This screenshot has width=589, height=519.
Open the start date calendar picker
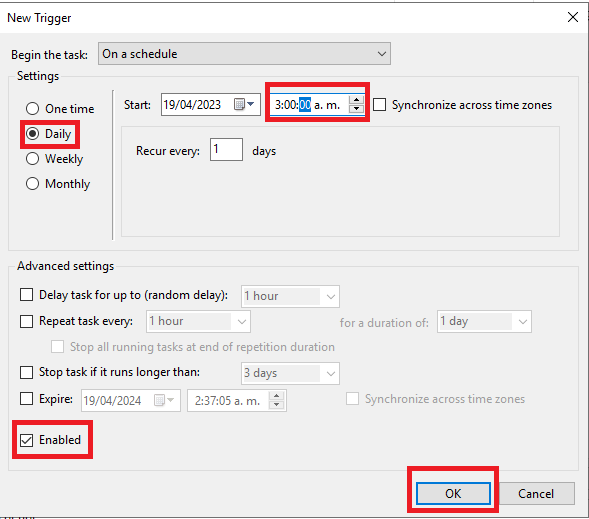244,104
